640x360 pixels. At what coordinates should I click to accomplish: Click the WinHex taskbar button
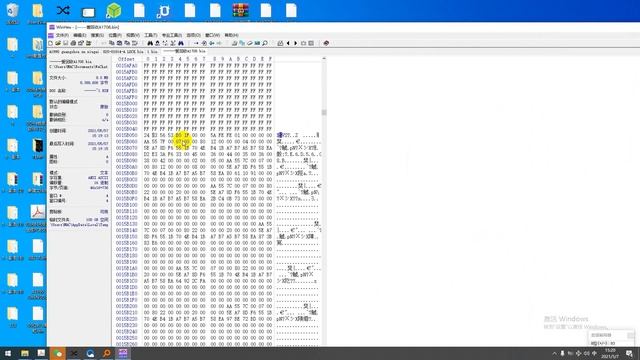pyautogui.click(x=123, y=353)
